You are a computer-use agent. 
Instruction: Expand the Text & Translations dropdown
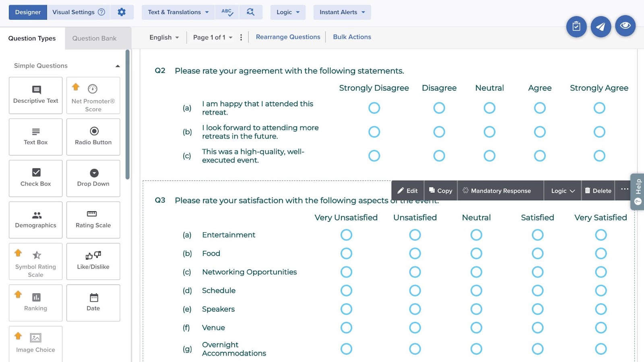click(178, 12)
